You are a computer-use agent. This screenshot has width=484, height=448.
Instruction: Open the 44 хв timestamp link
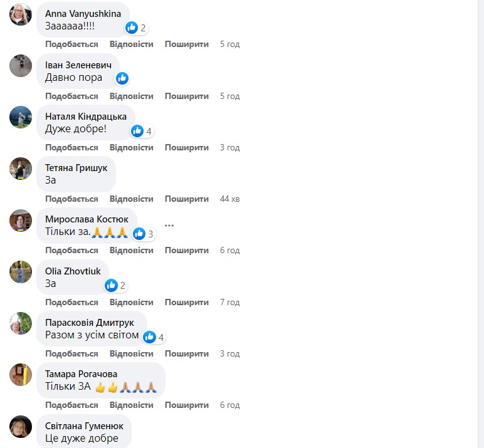click(230, 199)
